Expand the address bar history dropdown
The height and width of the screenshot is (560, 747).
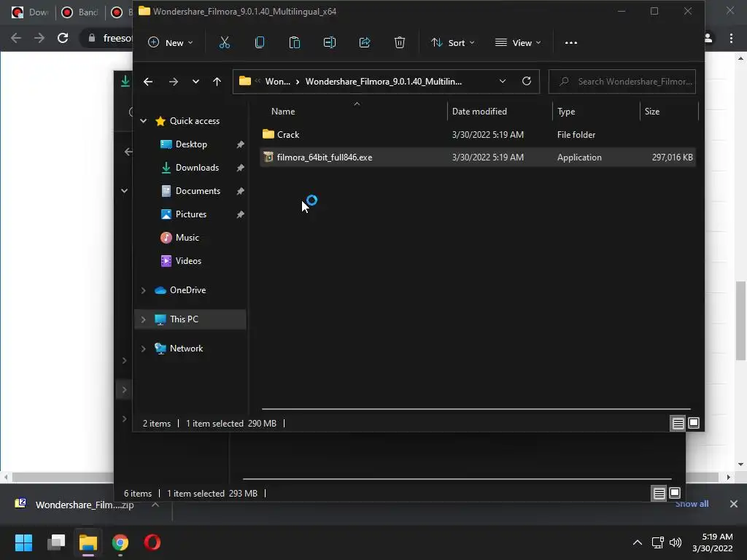point(502,82)
